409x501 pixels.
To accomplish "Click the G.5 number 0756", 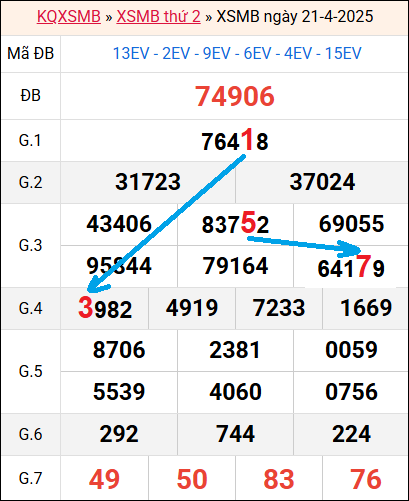I will (x=351, y=392).
